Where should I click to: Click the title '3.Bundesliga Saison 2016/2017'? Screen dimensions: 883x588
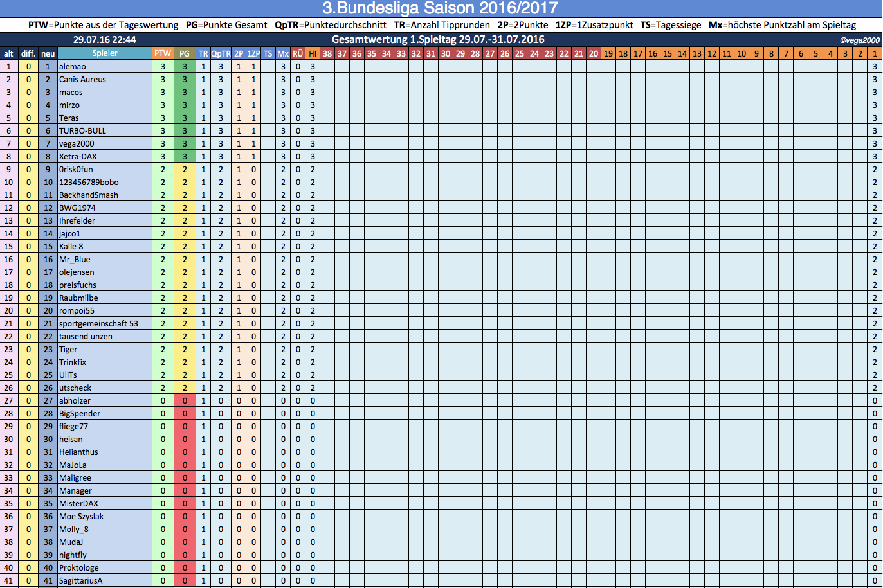(x=440, y=8)
